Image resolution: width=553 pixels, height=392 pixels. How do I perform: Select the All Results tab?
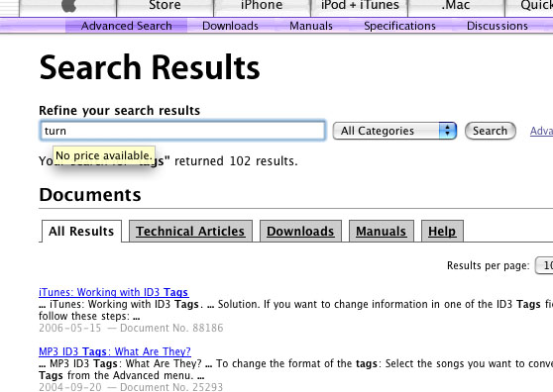click(x=81, y=231)
